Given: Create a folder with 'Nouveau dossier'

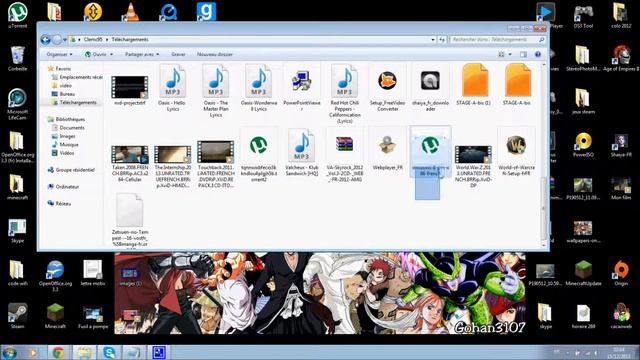Looking at the screenshot, I should [x=215, y=54].
